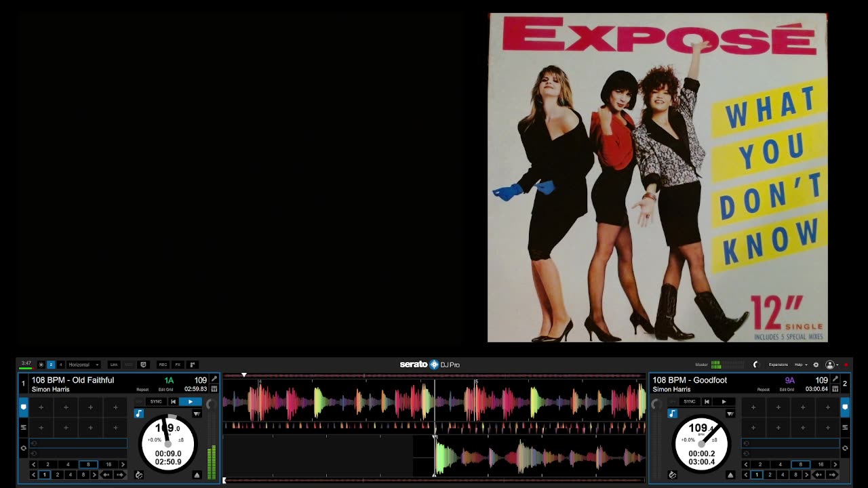Open the sampler panel icon

[x=193, y=365]
